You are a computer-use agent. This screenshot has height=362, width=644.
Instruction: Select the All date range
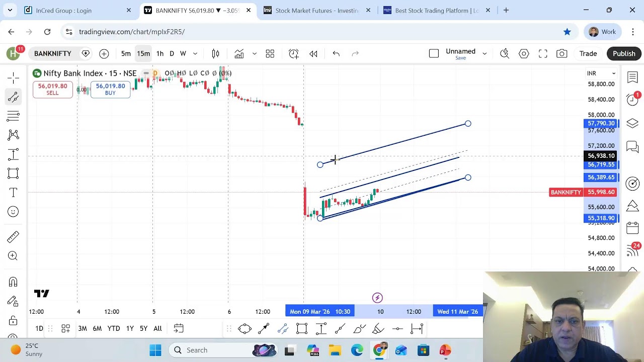[x=157, y=328]
